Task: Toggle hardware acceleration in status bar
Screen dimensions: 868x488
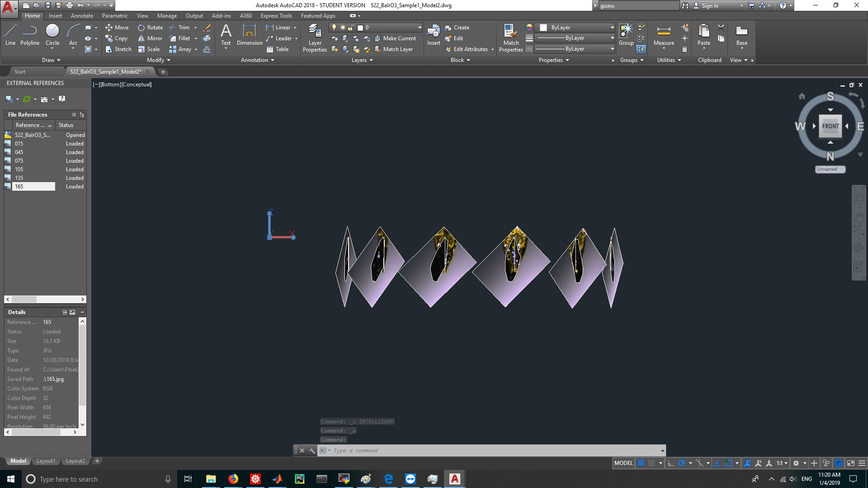Action: (x=839, y=463)
